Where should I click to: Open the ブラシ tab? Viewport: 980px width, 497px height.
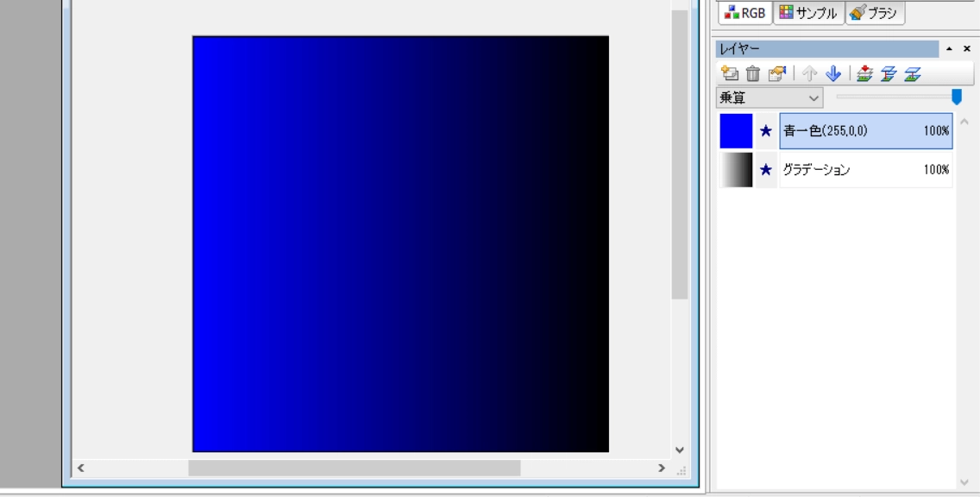pos(874,12)
